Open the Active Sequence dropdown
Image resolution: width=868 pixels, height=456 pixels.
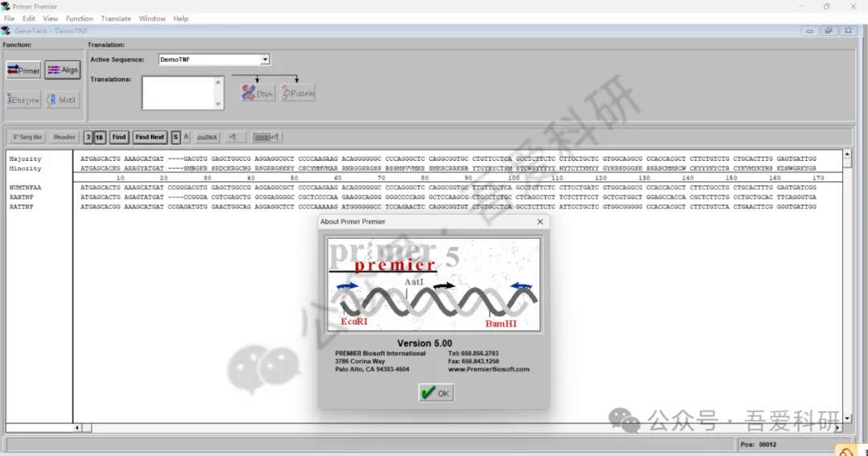(x=264, y=60)
